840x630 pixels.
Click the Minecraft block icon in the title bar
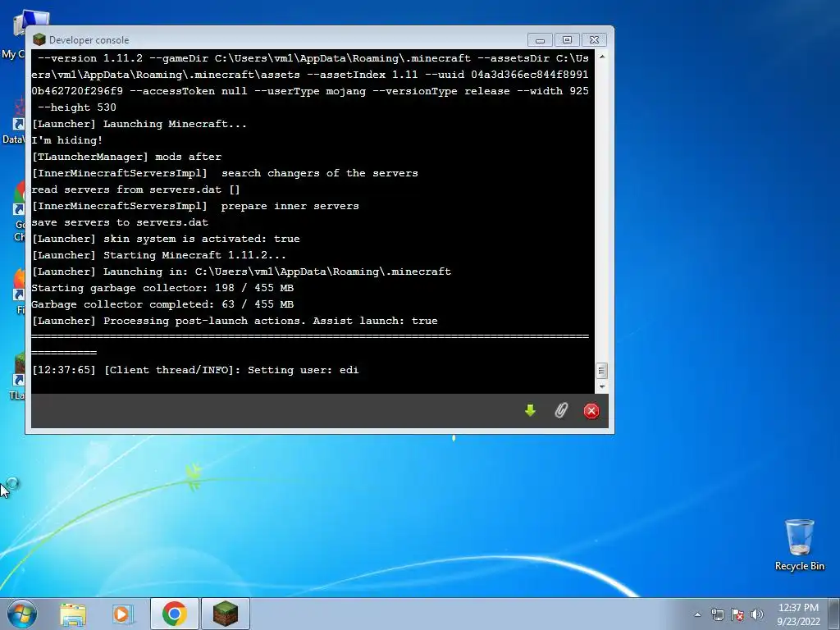click(x=39, y=39)
